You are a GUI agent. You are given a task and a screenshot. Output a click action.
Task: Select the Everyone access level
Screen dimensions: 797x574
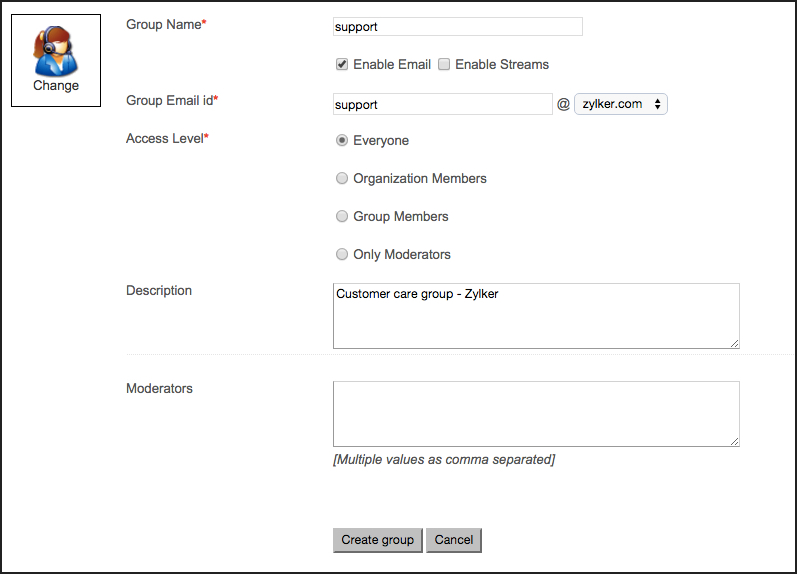tap(342, 140)
